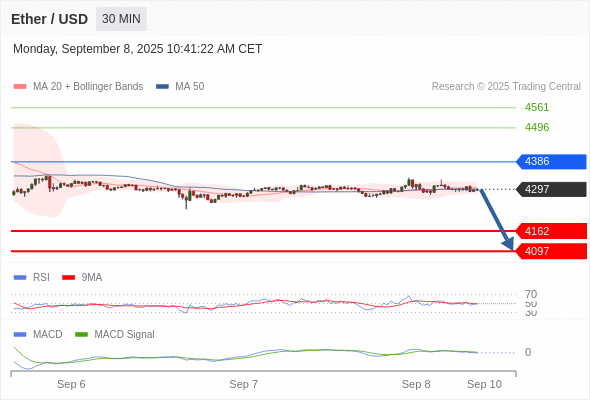The height and width of the screenshot is (400, 590).
Task: Click the 4496 green resistance value
Action: click(537, 127)
